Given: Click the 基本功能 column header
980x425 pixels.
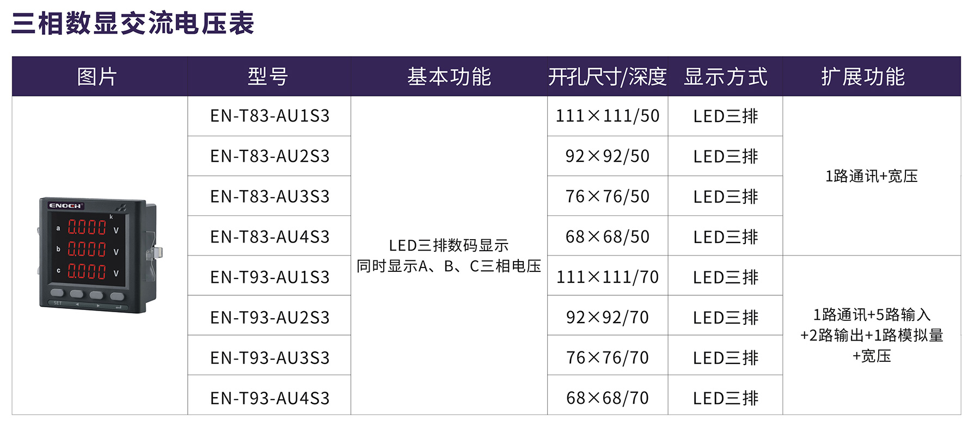Looking at the screenshot, I should (x=449, y=77).
